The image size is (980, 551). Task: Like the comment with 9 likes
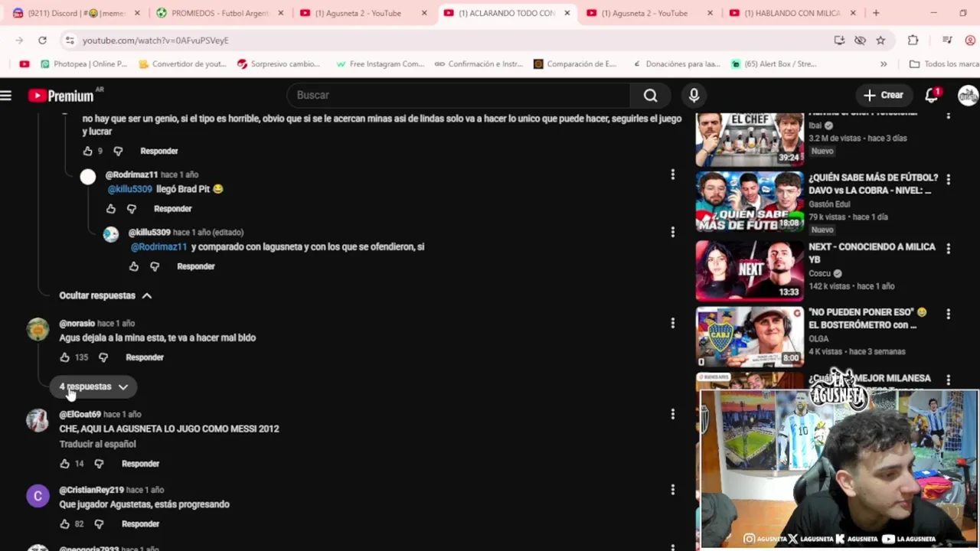(88, 152)
